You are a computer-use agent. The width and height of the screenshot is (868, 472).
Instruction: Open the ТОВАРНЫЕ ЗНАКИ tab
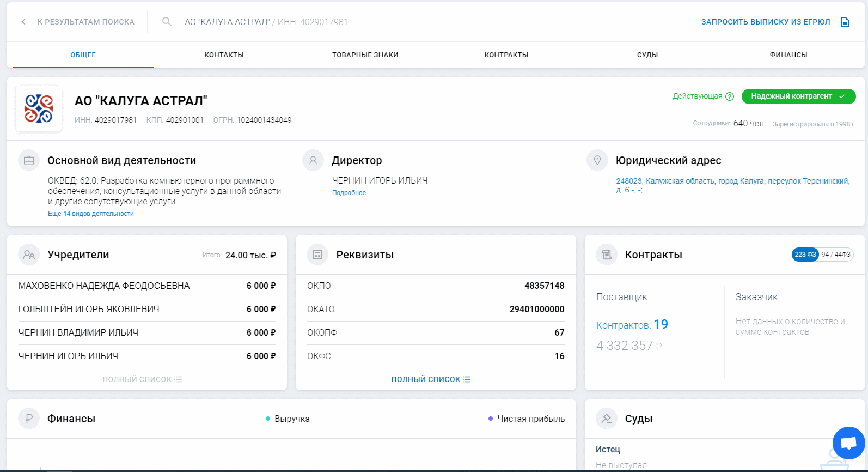365,55
